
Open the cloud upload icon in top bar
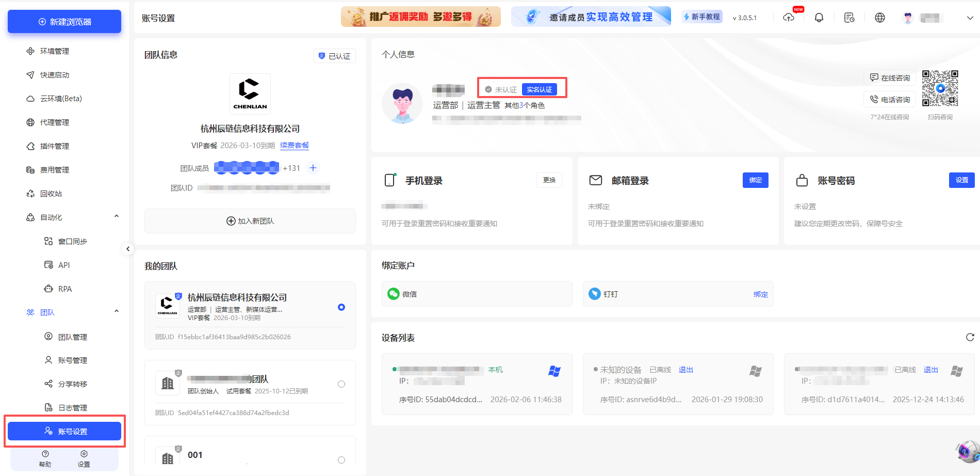(789, 17)
